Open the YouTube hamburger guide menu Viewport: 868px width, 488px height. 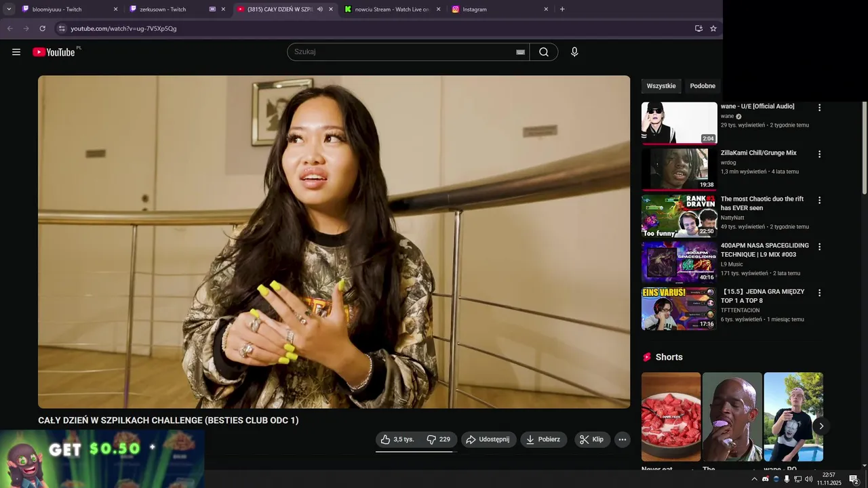16,52
